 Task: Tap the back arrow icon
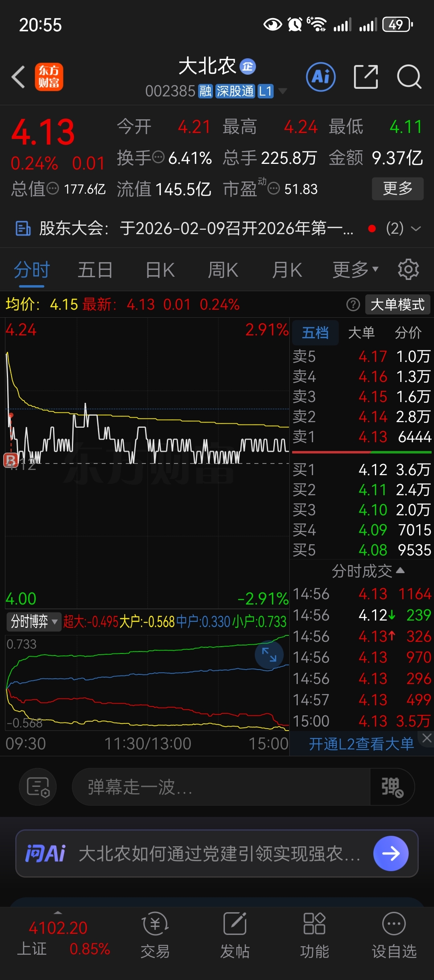(x=18, y=77)
